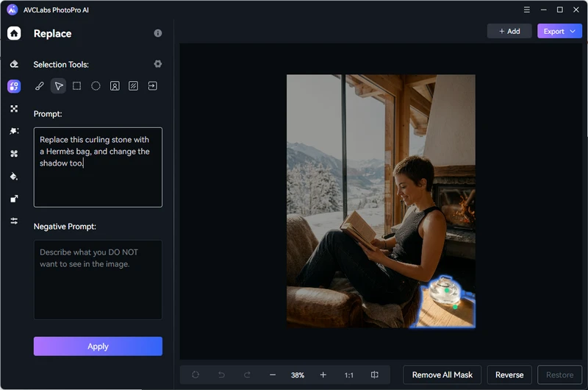Click into the Negative Prompt field
The image size is (588, 390).
click(x=98, y=280)
